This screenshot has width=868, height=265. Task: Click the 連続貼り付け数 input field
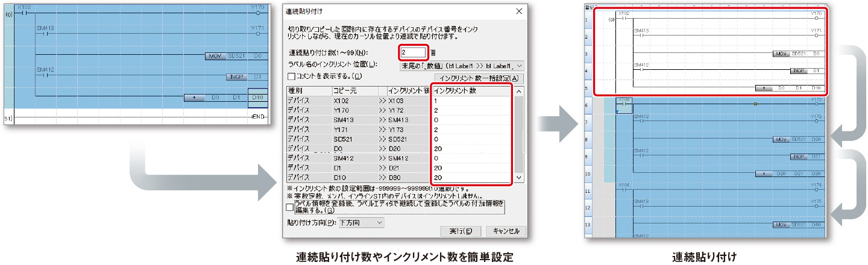[x=412, y=53]
